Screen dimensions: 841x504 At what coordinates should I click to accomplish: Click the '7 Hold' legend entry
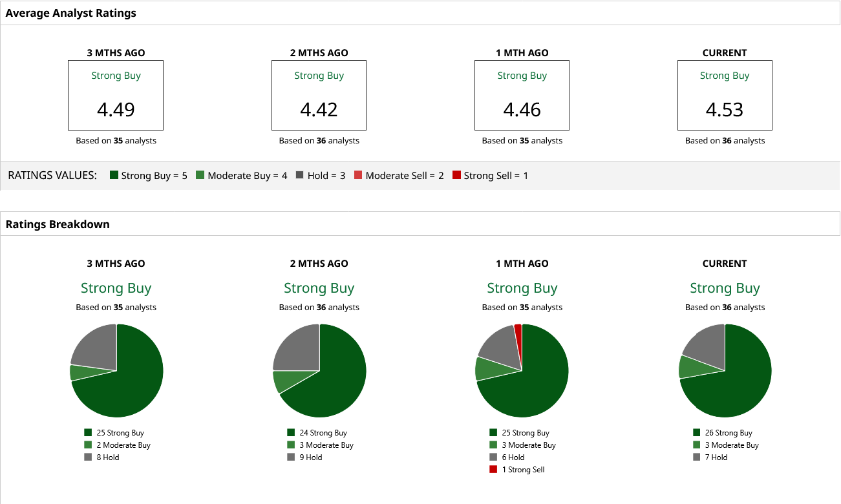coord(710,457)
